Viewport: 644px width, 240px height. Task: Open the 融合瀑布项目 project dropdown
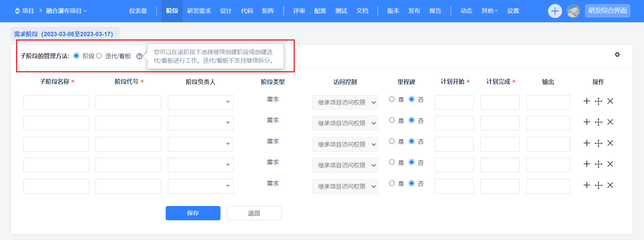coord(66,11)
